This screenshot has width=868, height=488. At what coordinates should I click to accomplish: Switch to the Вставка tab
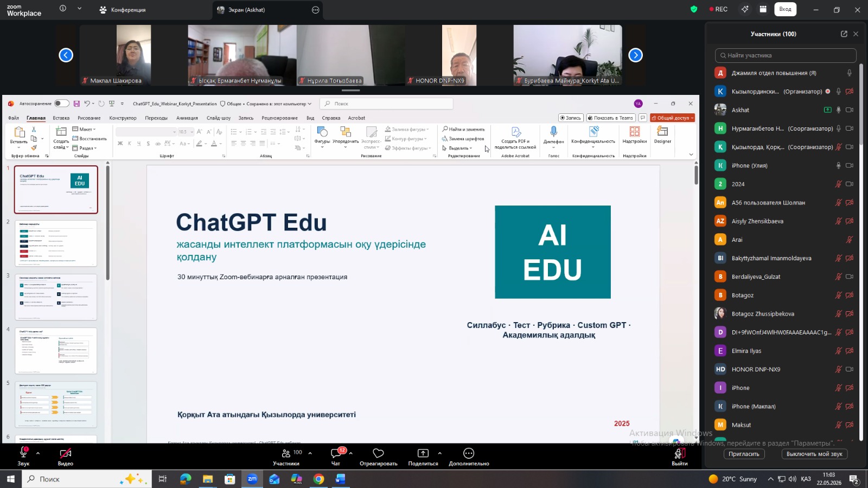[61, 118]
